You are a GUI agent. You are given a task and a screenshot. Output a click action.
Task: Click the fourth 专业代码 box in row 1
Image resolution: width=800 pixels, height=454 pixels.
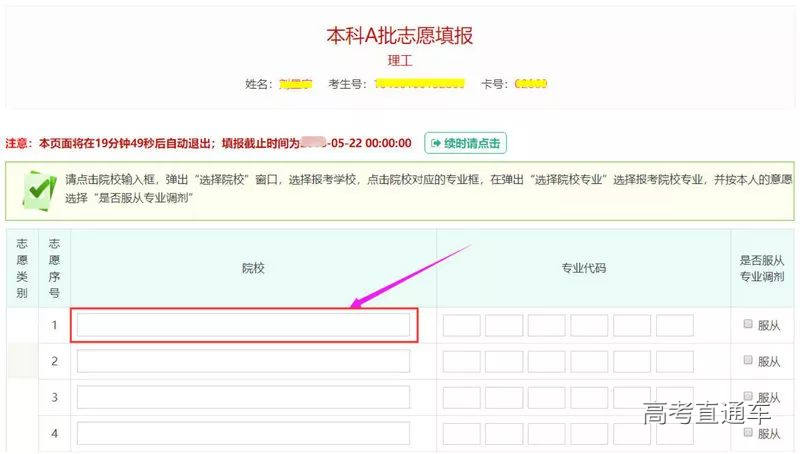[590, 326]
